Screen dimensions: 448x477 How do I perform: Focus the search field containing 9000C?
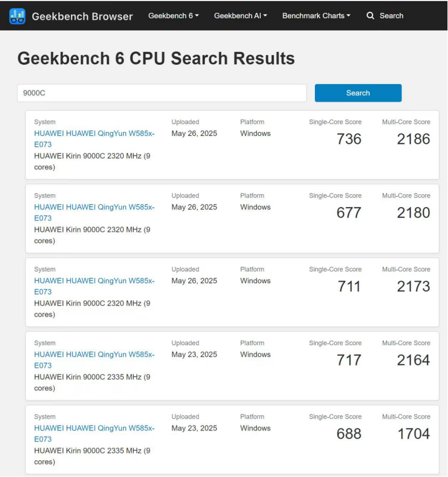click(162, 93)
